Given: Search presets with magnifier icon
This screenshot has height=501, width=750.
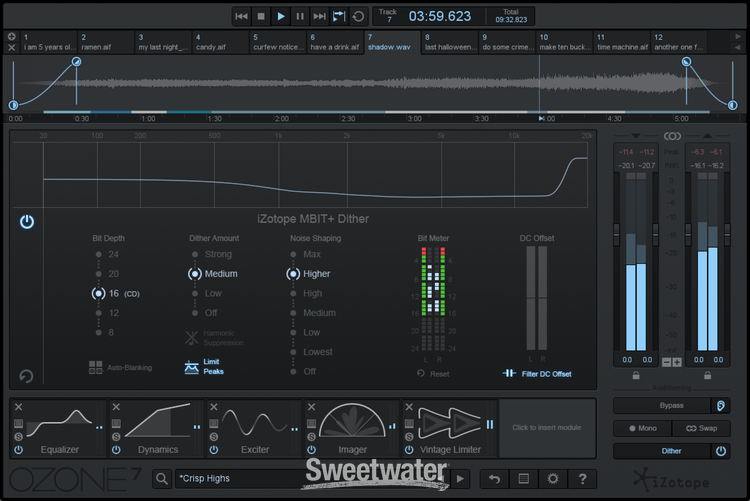Looking at the screenshot, I should pyautogui.click(x=162, y=479).
